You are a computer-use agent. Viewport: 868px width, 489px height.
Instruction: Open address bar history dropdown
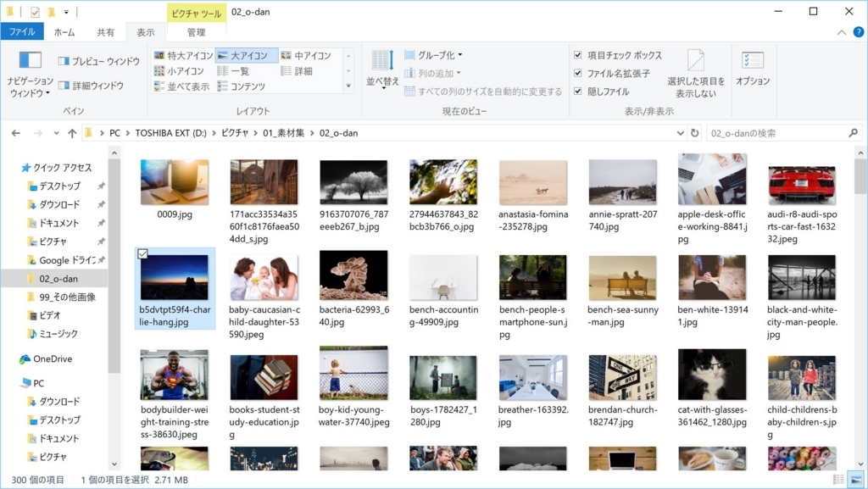click(x=681, y=133)
